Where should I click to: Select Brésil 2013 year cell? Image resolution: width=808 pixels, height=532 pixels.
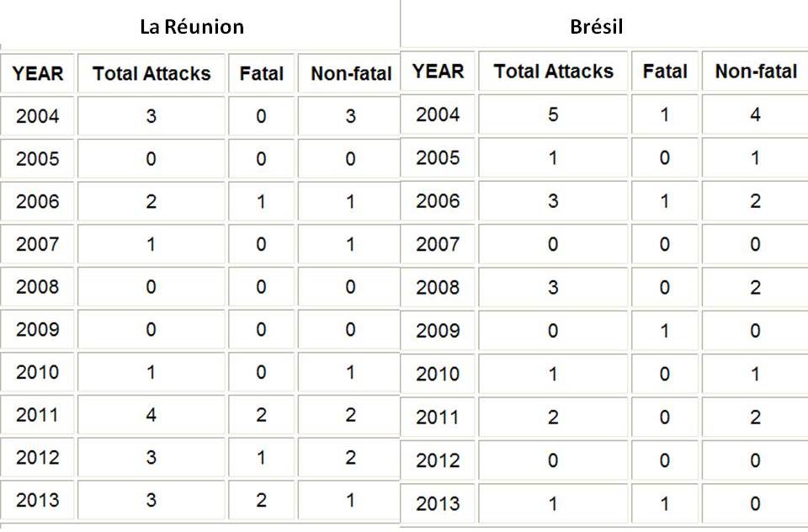pyautogui.click(x=439, y=503)
